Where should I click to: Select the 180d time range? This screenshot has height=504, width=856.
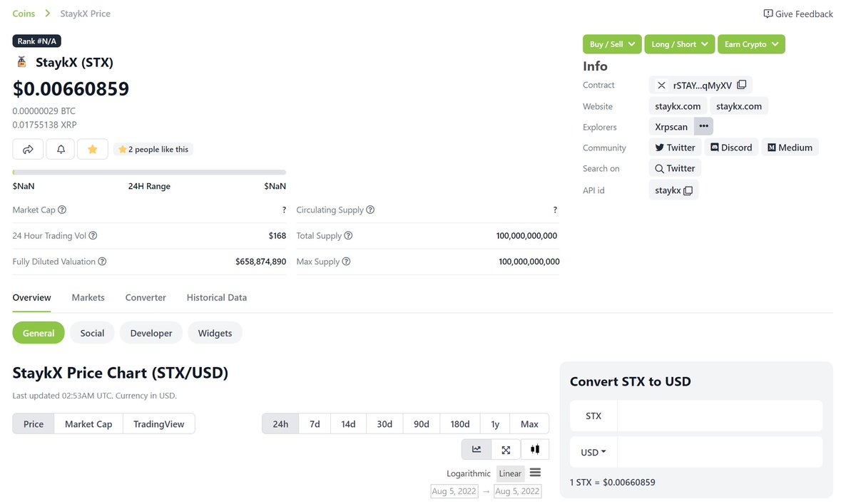(460, 423)
